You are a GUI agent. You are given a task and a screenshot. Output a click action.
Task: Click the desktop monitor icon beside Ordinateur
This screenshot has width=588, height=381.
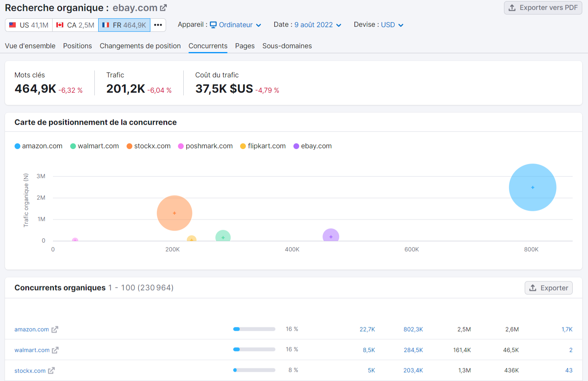coord(213,25)
